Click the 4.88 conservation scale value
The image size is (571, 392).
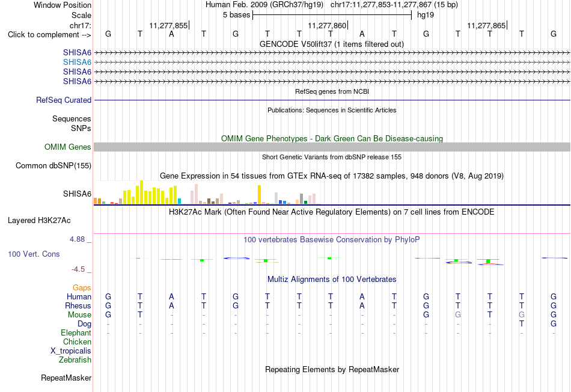pos(77,239)
